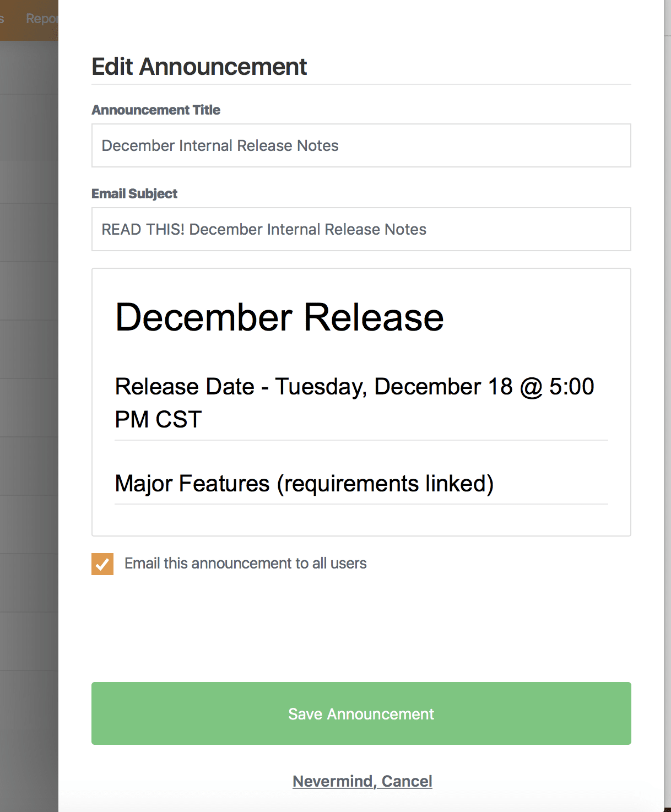Viewport: 671px width, 812px height.
Task: Place cursor in 'December Release' heading
Action: point(279,318)
